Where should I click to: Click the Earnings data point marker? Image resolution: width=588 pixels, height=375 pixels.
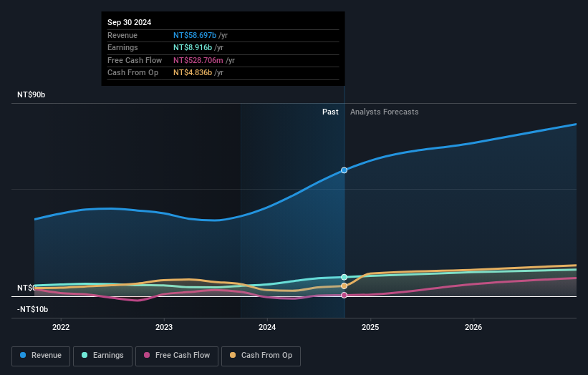click(344, 277)
